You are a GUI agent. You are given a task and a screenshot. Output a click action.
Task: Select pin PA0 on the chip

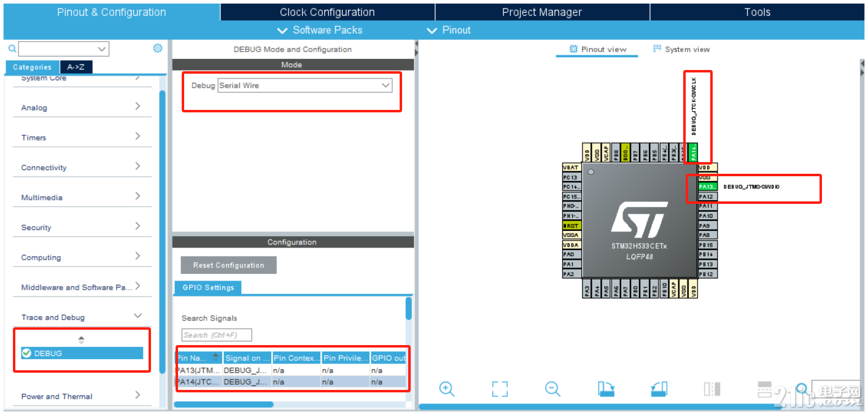[572, 254]
